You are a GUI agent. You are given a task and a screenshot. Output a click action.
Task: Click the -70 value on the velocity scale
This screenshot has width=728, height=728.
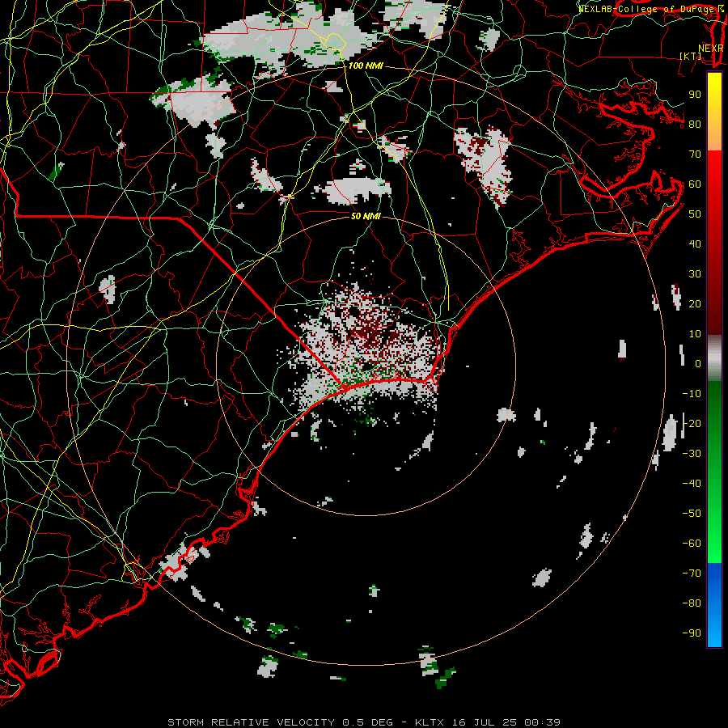[692, 574]
